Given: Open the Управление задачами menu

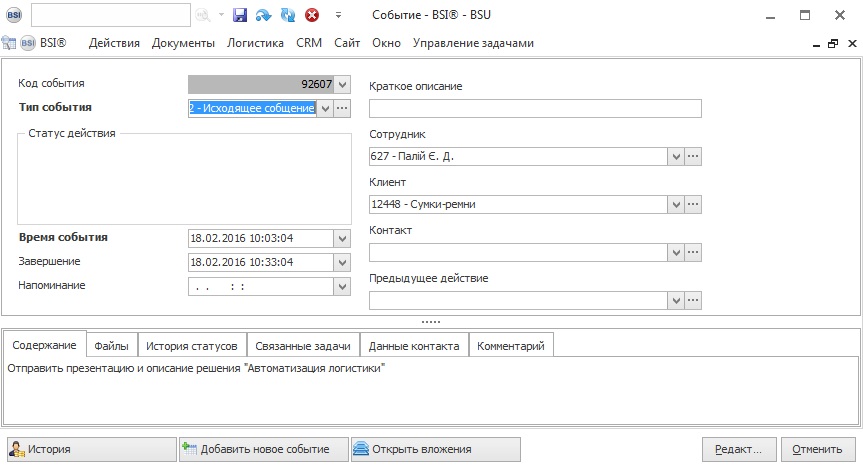Looking at the screenshot, I should [x=473, y=43].
